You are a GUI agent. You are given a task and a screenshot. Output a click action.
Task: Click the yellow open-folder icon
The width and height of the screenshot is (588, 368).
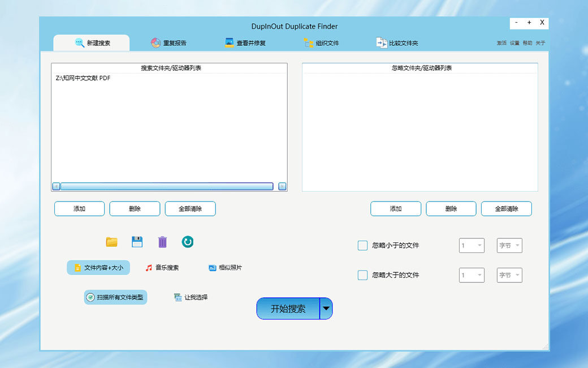click(x=111, y=242)
